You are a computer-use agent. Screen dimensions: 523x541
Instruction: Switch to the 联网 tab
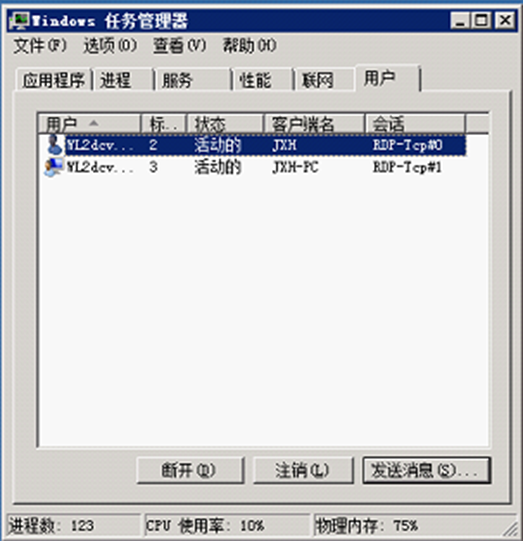(x=325, y=80)
